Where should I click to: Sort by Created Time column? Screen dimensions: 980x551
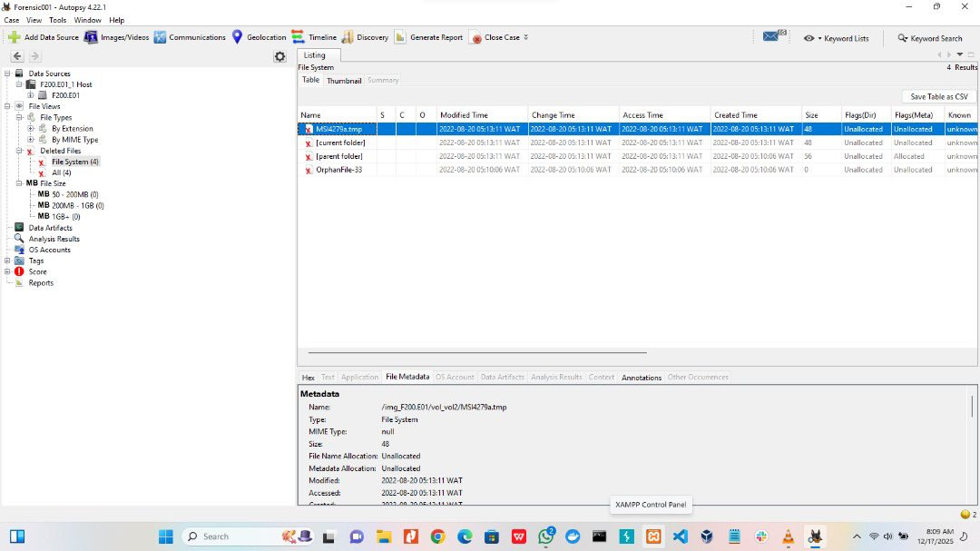(756, 115)
